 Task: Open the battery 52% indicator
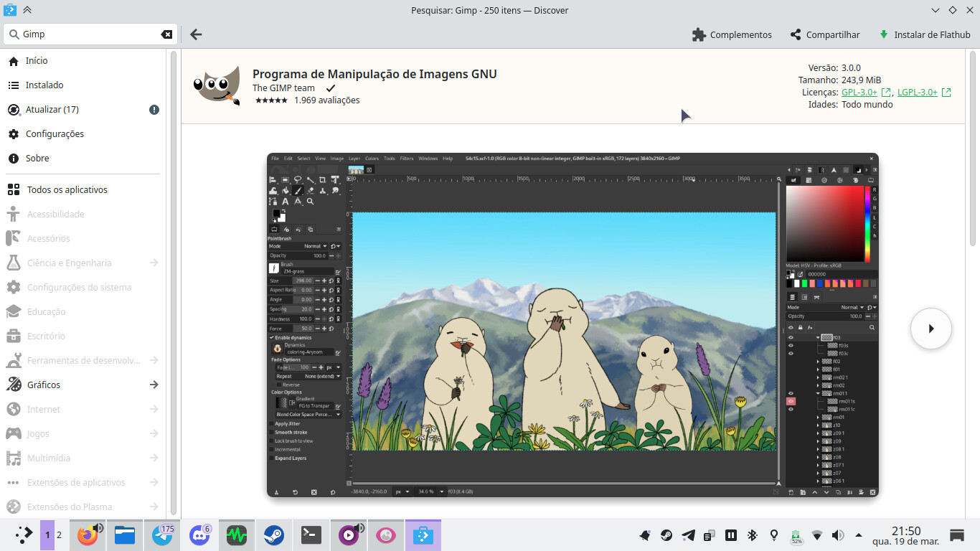(x=796, y=535)
